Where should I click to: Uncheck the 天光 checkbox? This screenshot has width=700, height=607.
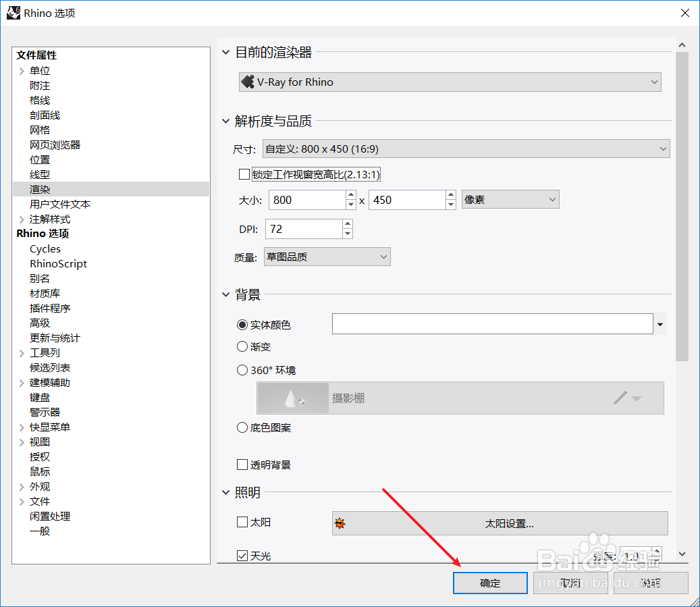click(242, 556)
